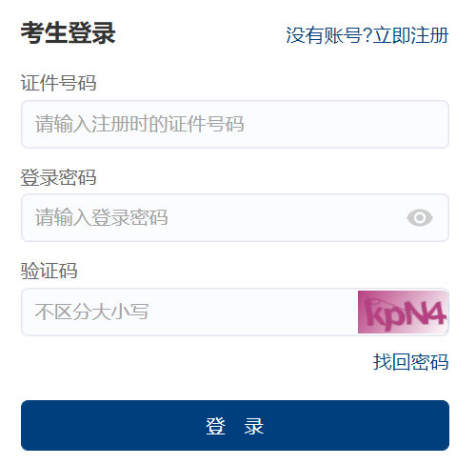Click placeholder text 请输入登录密码
Image resolution: width=476 pixels, height=464 pixels.
click(x=101, y=218)
